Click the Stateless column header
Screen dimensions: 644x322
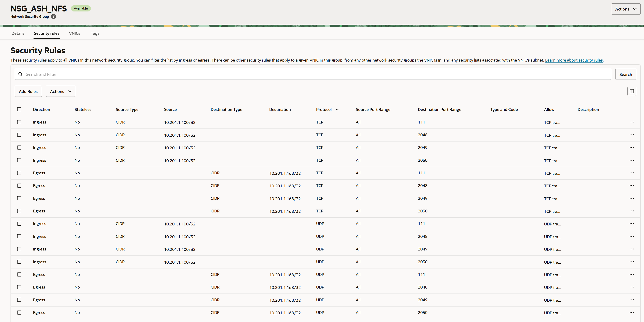tap(83, 110)
